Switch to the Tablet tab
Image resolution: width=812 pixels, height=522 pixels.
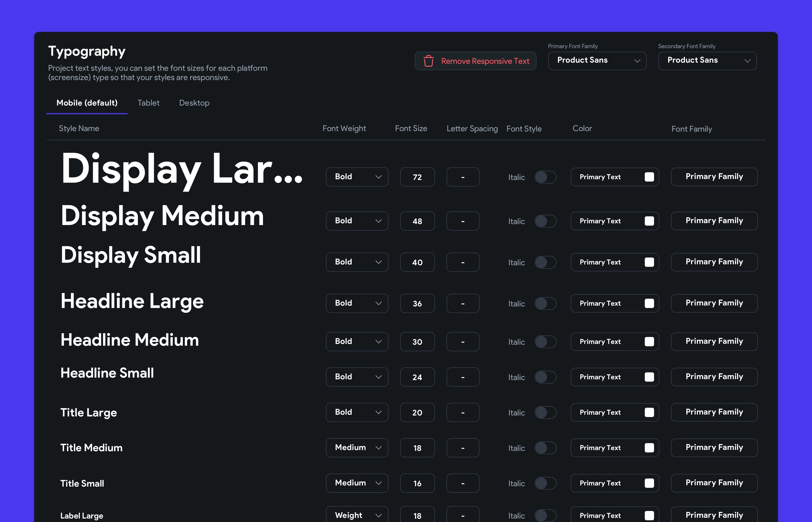(x=148, y=103)
